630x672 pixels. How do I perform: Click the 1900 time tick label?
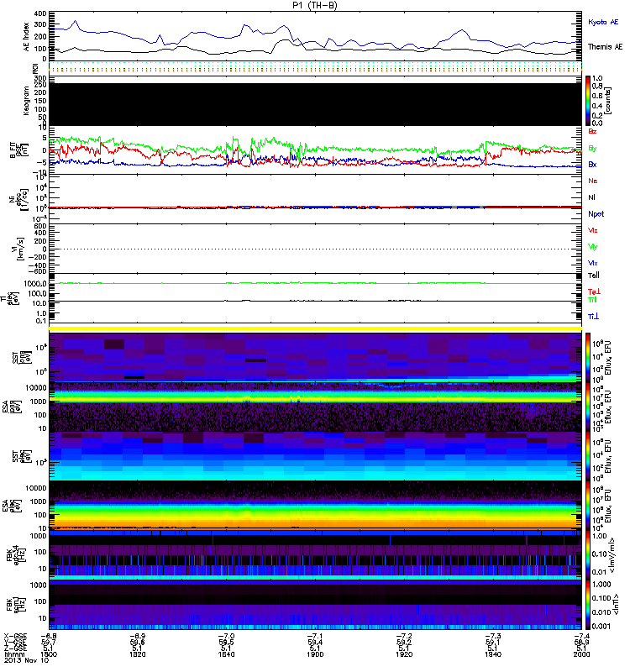coord(315,654)
